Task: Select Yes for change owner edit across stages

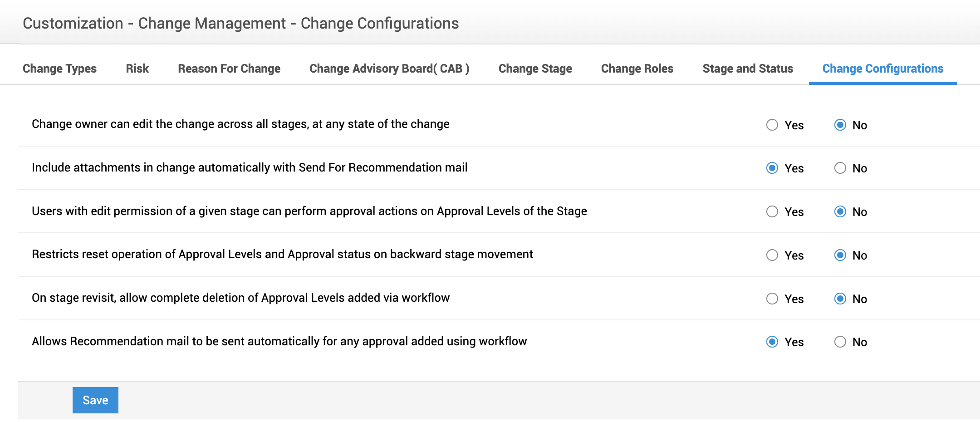Action: pyautogui.click(x=772, y=125)
